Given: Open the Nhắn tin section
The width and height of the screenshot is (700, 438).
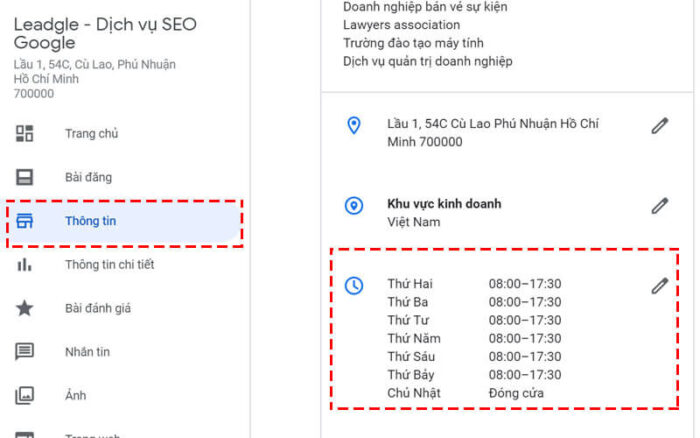Looking at the screenshot, I should 88,352.
